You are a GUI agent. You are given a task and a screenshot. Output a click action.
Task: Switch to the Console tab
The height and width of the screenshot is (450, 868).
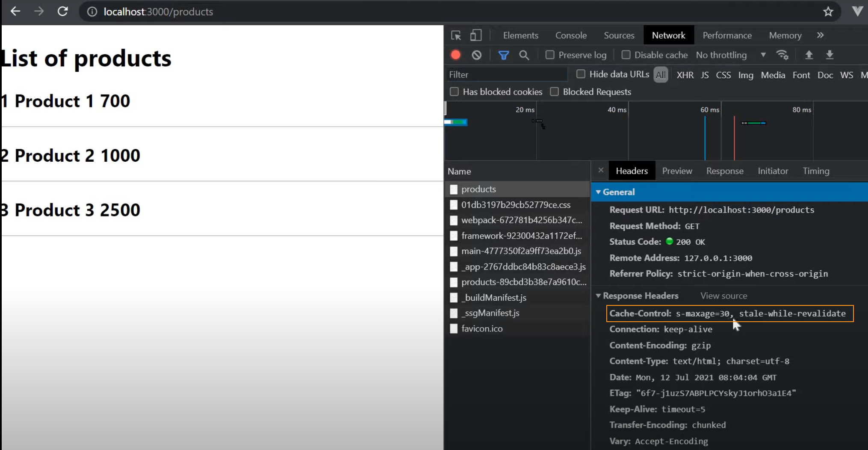click(x=571, y=36)
